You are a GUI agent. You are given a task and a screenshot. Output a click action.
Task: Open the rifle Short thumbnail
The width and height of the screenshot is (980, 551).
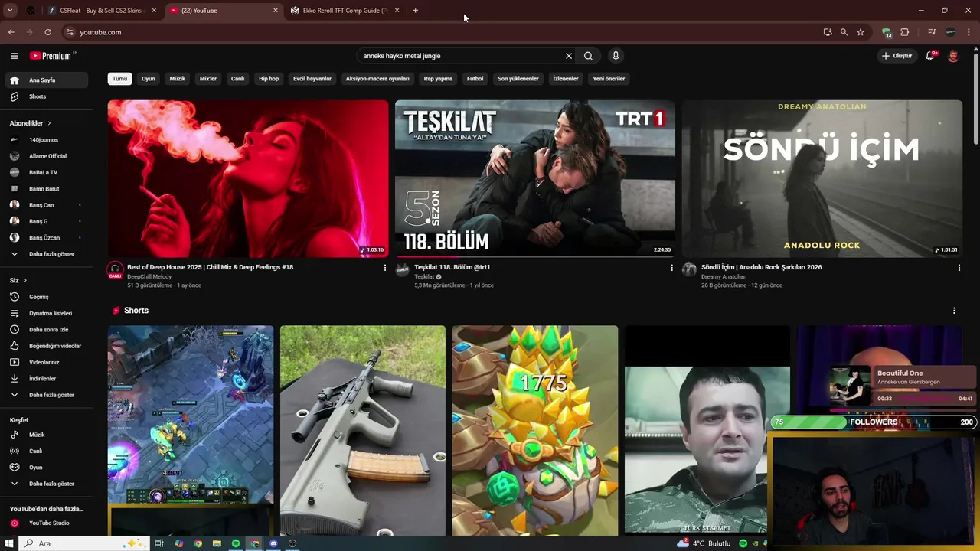click(x=363, y=430)
